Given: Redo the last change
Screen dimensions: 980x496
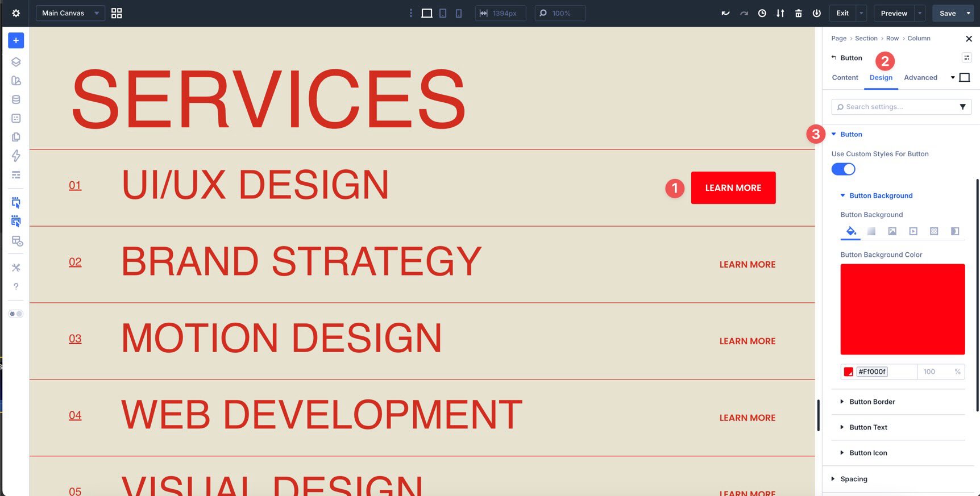Looking at the screenshot, I should [x=744, y=13].
